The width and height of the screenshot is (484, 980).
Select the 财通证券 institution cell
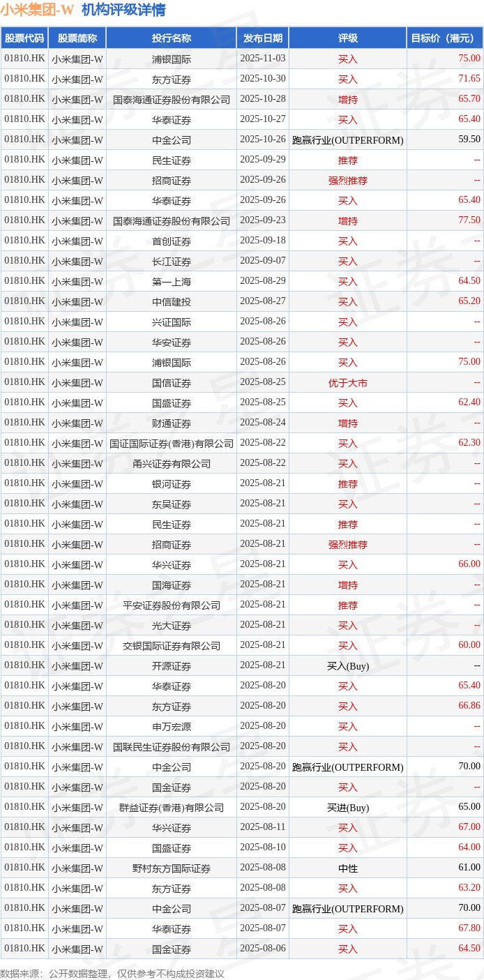[172, 423]
